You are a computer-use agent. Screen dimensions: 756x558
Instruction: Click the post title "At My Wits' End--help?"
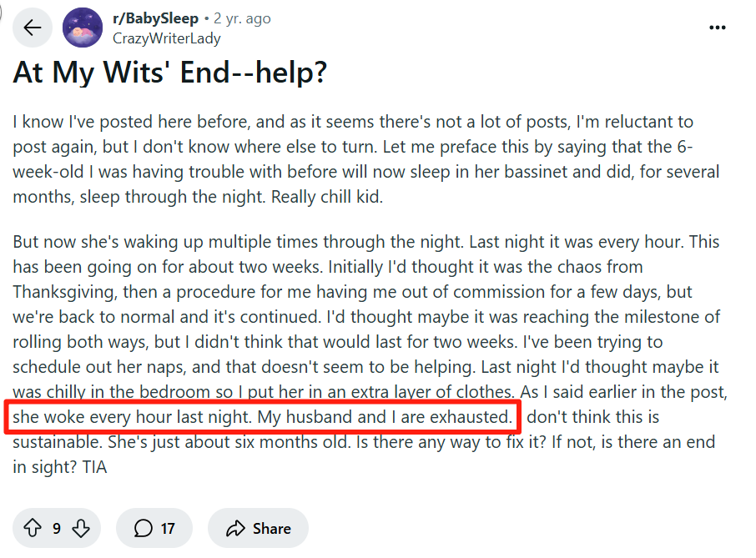coord(169,73)
